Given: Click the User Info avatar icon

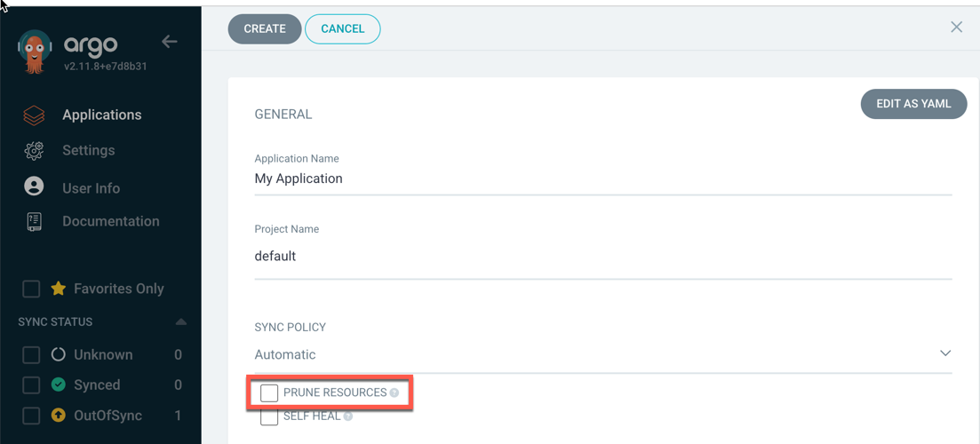Looking at the screenshot, I should (x=34, y=186).
